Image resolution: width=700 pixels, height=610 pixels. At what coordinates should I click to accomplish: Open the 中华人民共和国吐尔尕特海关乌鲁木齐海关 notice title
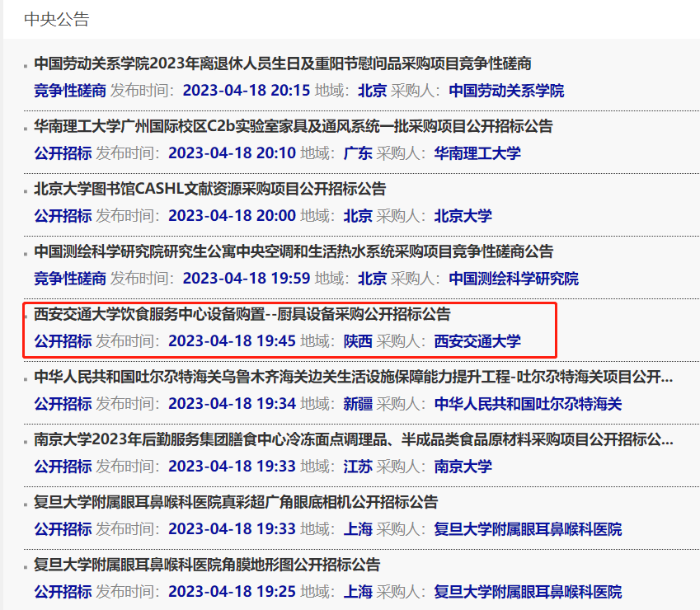354,377
